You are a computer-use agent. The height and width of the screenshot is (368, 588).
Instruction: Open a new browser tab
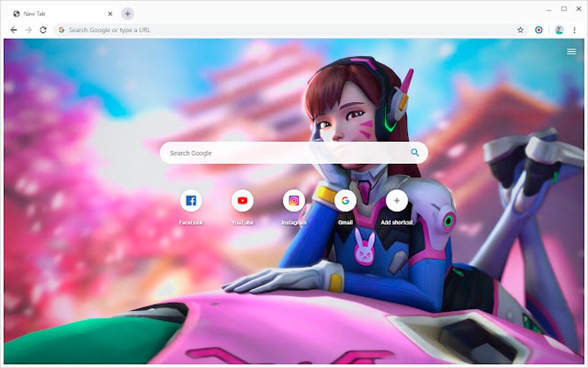[x=127, y=14]
